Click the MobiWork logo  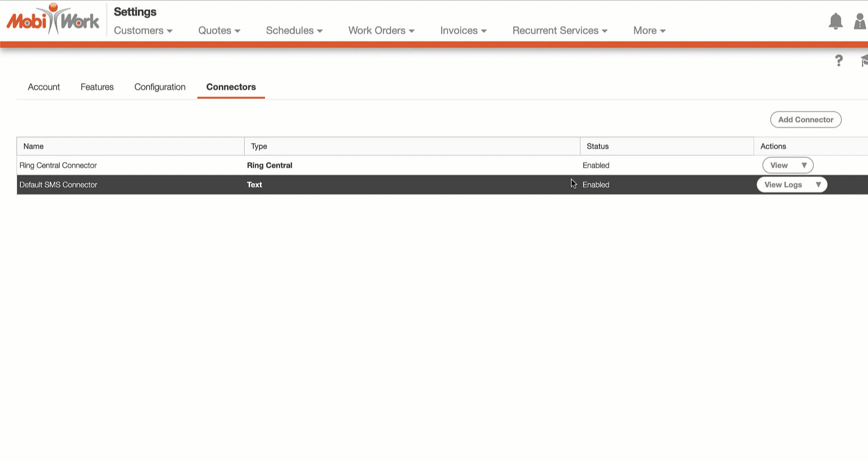click(52, 20)
